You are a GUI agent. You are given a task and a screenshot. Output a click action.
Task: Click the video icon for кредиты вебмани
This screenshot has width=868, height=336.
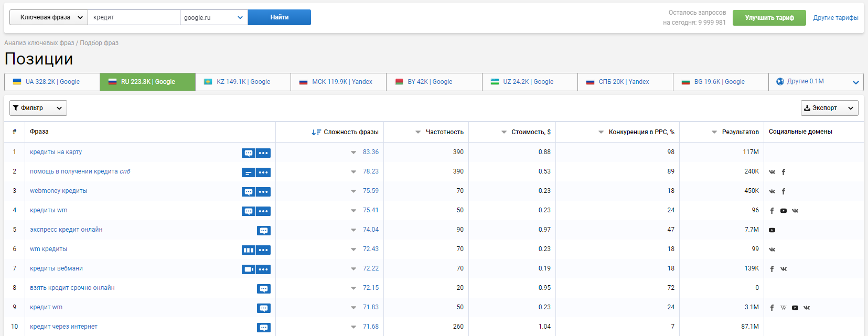[x=249, y=269]
